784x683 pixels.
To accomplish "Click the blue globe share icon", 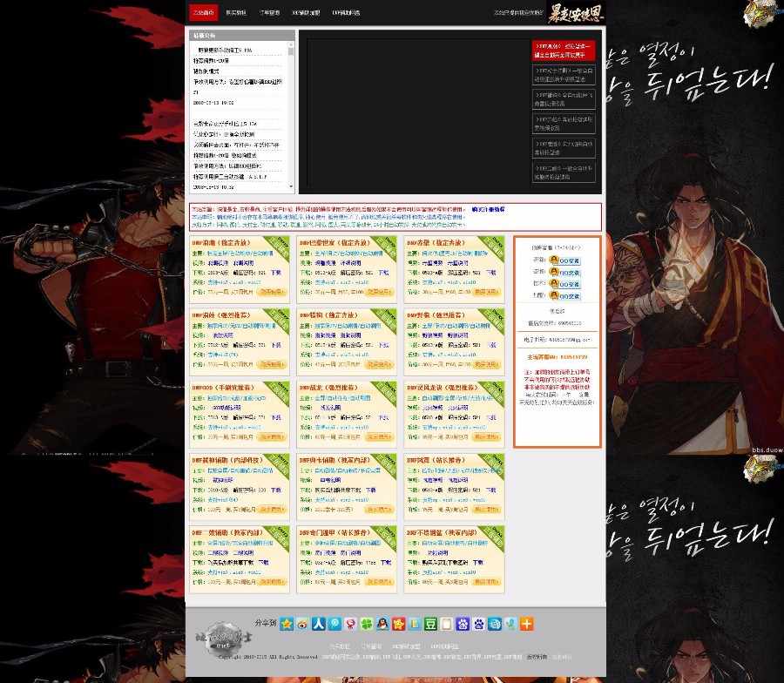I will pos(495,624).
